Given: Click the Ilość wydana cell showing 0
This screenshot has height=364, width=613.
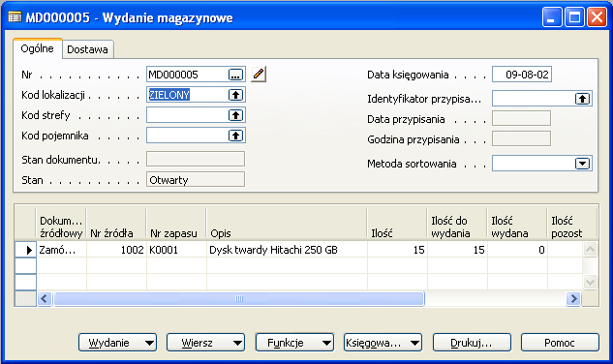Looking at the screenshot, I should [x=517, y=250].
